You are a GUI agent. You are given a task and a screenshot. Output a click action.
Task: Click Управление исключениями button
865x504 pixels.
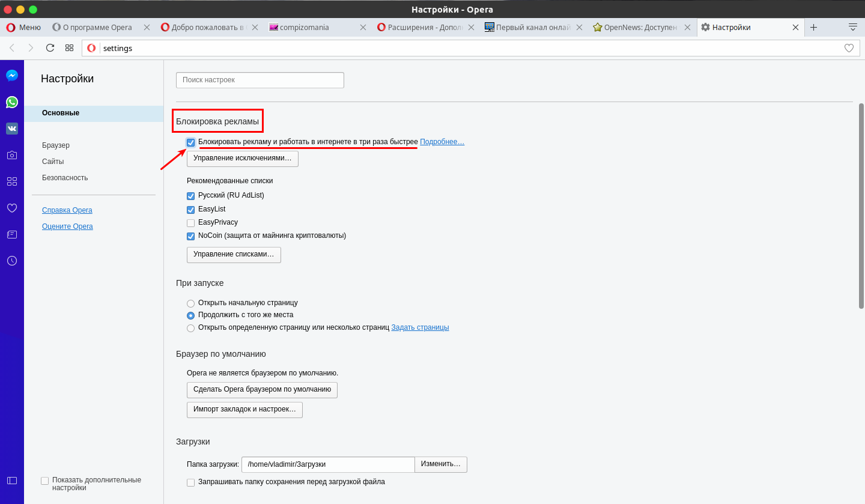[243, 159]
